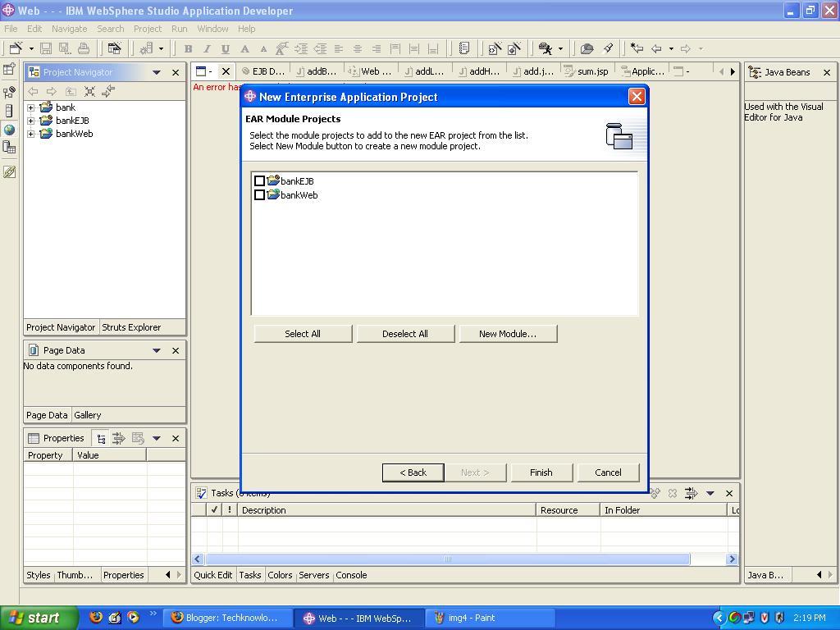Click the Italic formatting icon
840x630 pixels.
pyautogui.click(x=207, y=48)
